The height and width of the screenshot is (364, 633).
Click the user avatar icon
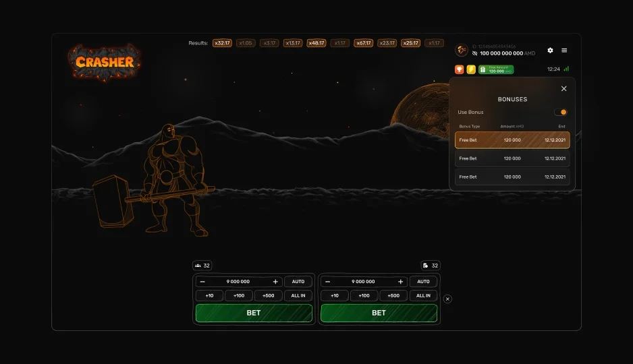tap(462, 50)
